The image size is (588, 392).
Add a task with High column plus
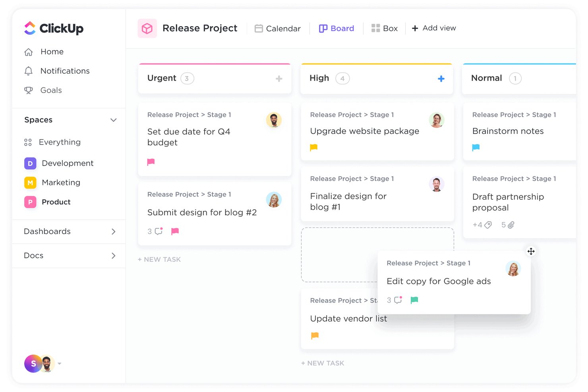click(x=441, y=79)
